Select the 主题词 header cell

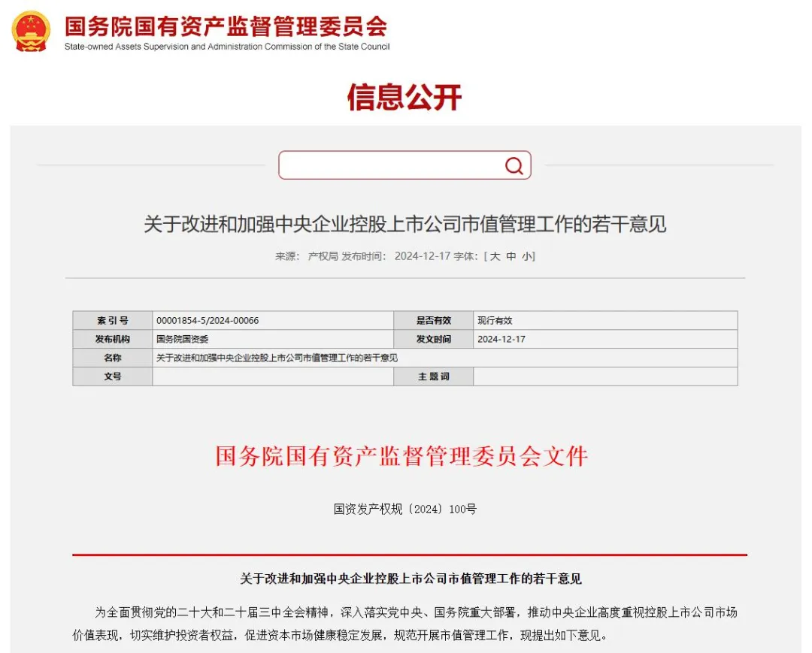(x=433, y=376)
